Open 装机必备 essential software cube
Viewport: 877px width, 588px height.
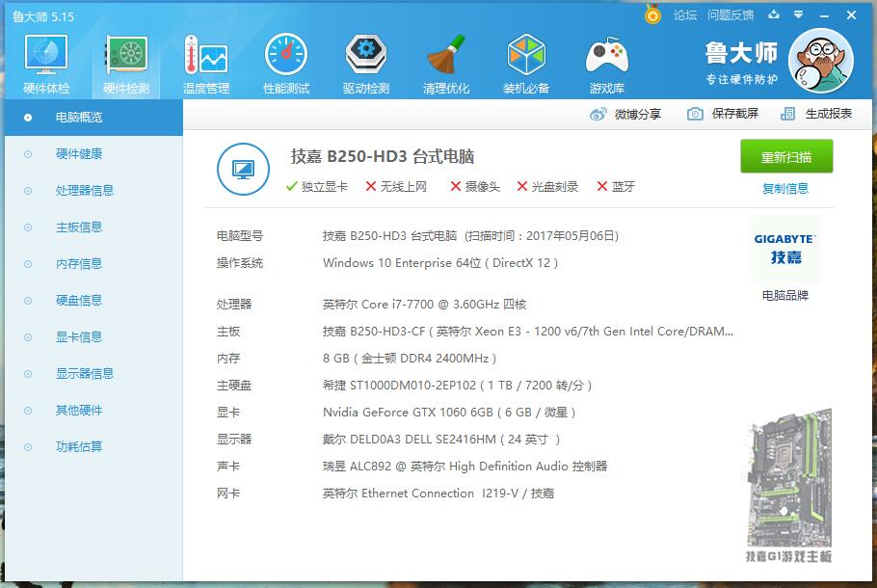(x=526, y=64)
